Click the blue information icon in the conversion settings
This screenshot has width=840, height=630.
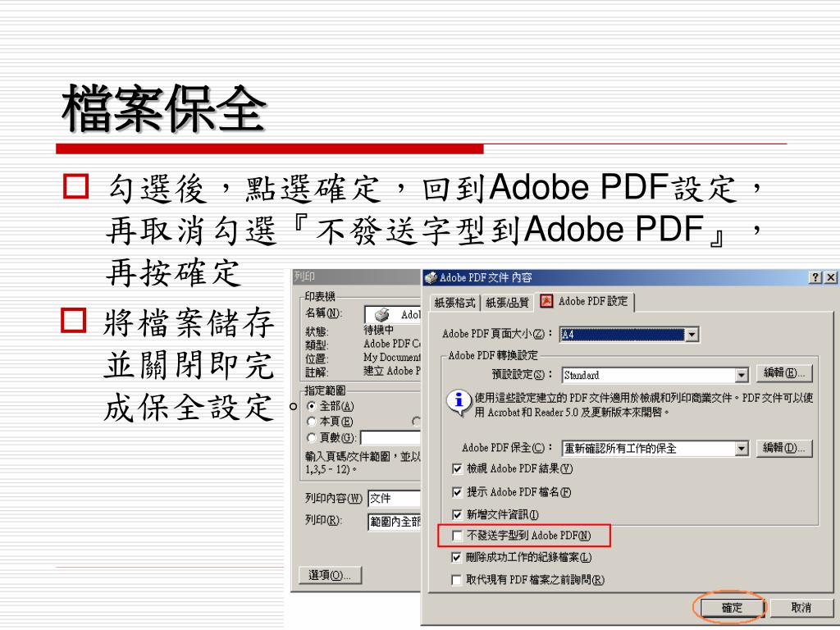459,402
